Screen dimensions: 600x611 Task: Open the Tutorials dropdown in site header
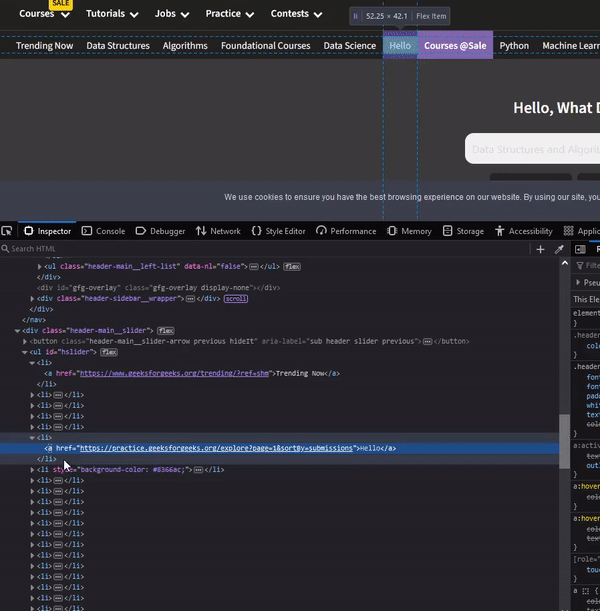pyautogui.click(x=112, y=14)
